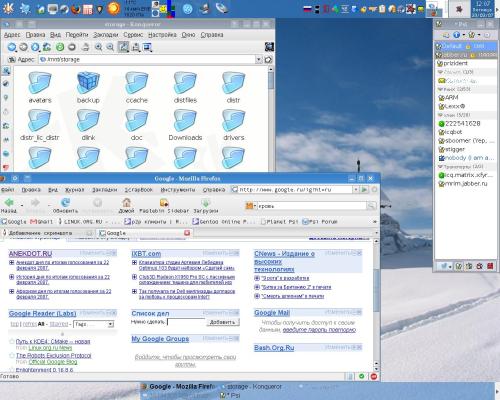Open Konqueror Настройка menu

pos(162,35)
